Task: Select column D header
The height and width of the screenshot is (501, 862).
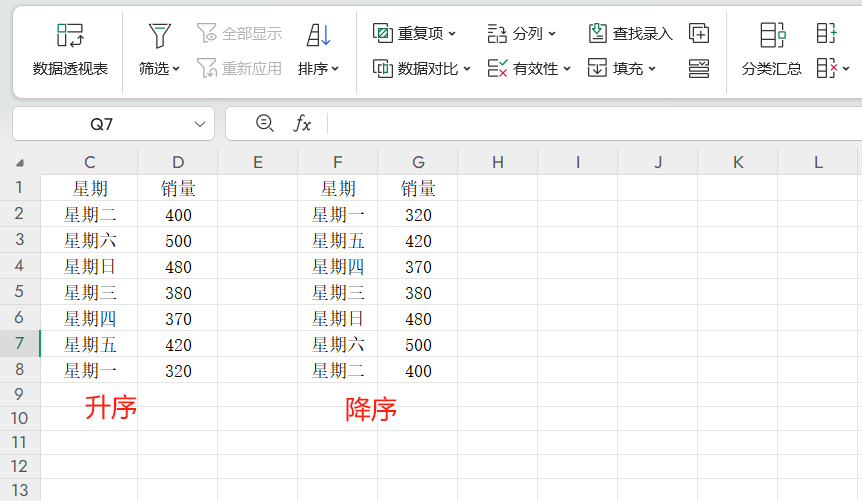Action: 178,162
